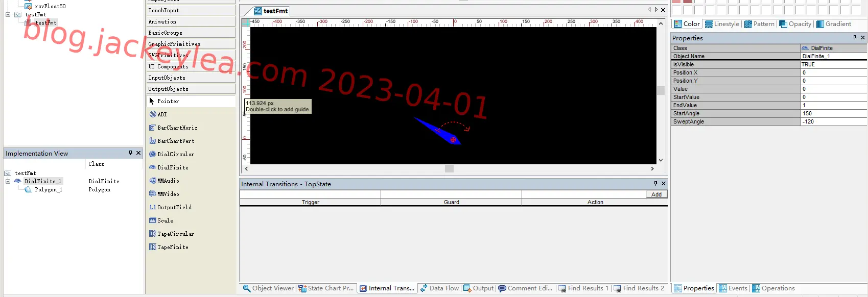Collapse the OutputObjects toolbox group
The image size is (868, 297).
pos(191,89)
